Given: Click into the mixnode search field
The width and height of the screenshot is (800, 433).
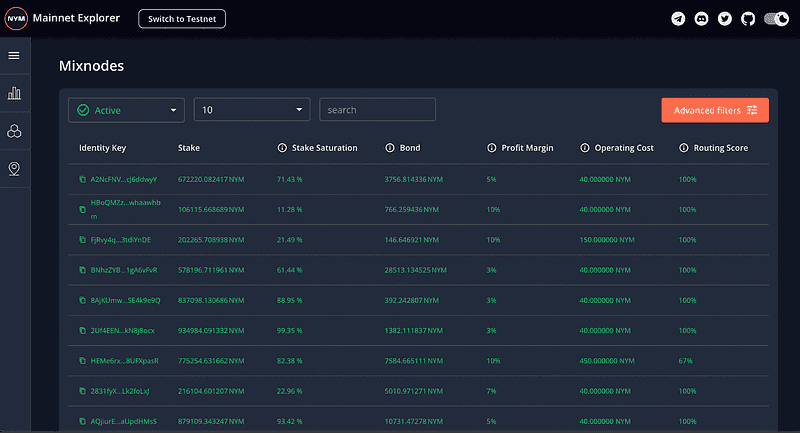Looking at the screenshot, I should click(x=377, y=110).
